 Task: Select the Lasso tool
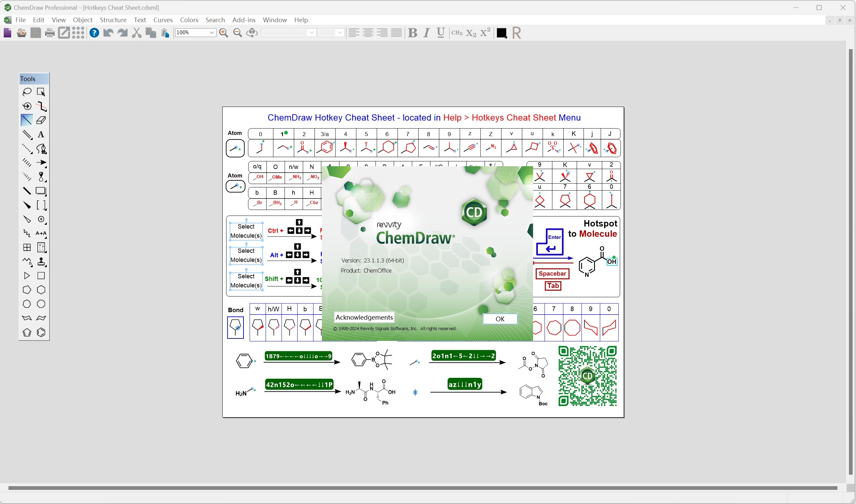click(27, 92)
